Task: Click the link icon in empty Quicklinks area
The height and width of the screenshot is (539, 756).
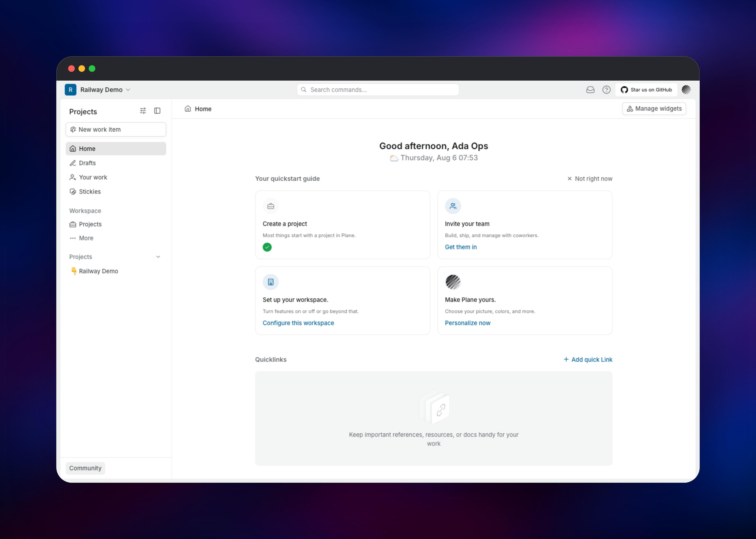Action: tap(440, 410)
